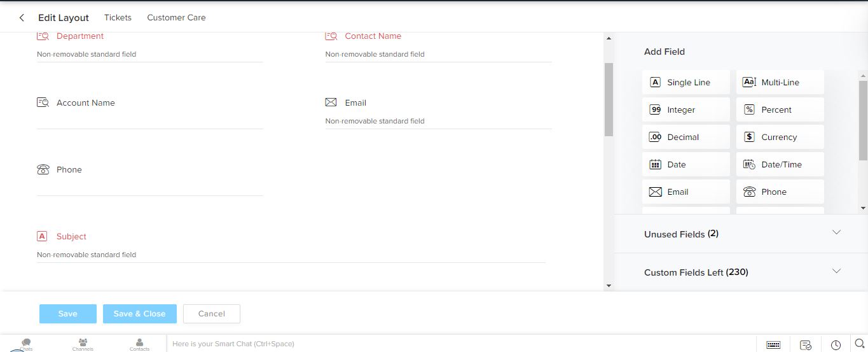Expand the Unused Fields section
Image resolution: width=868 pixels, height=352 pixels.
click(741, 234)
